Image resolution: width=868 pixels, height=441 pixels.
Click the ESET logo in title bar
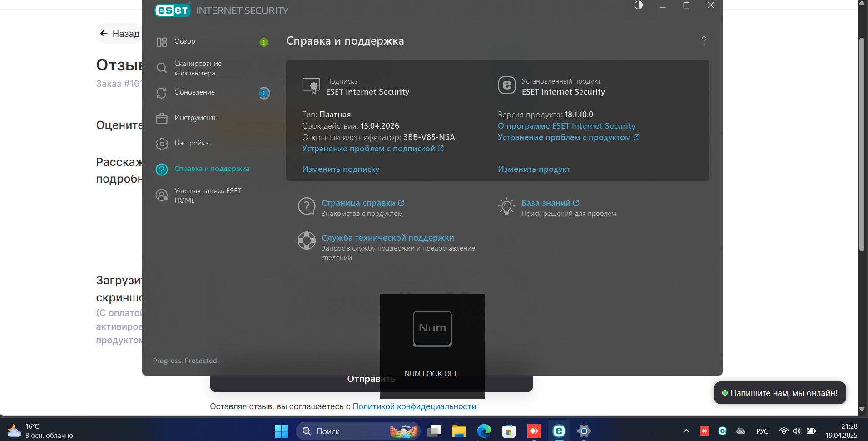pyautogui.click(x=173, y=10)
